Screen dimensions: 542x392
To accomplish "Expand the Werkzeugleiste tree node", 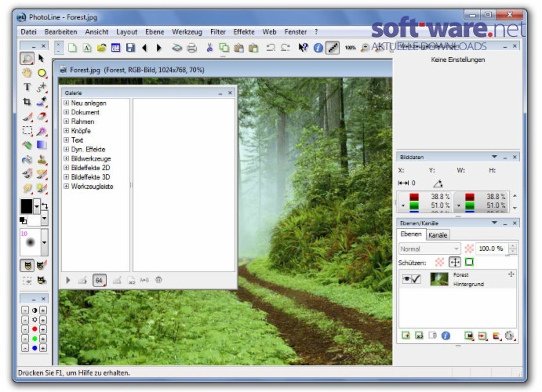I will point(66,187).
